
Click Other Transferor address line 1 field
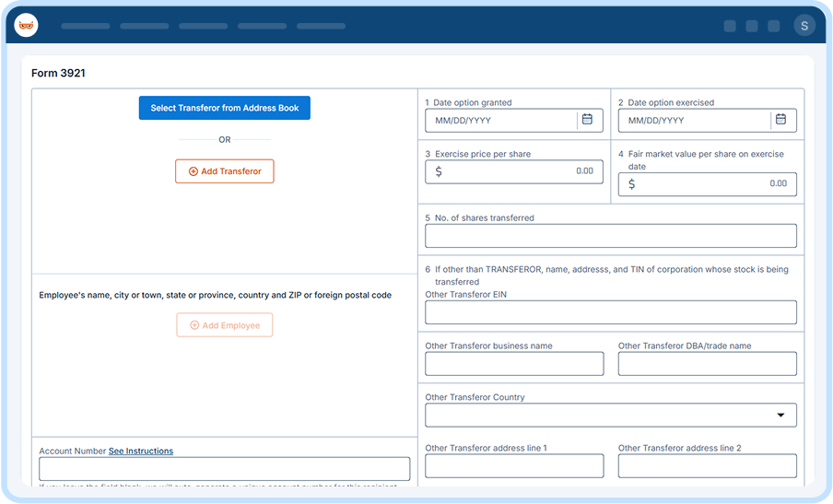pos(514,465)
